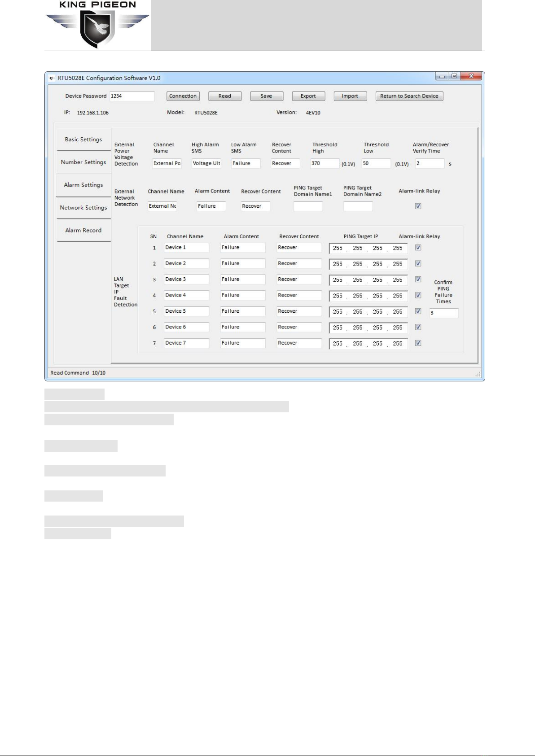Image resolution: width=535 pixels, height=756 pixels.
Task: Toggle External Network Detection Alarm-link Relay checkbox
Action: click(418, 206)
